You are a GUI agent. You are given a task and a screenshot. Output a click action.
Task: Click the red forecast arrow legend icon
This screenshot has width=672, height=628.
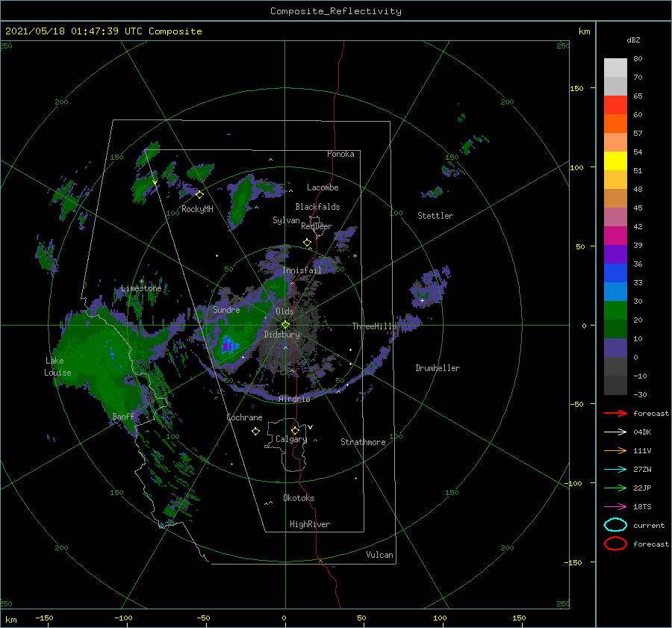tap(615, 413)
